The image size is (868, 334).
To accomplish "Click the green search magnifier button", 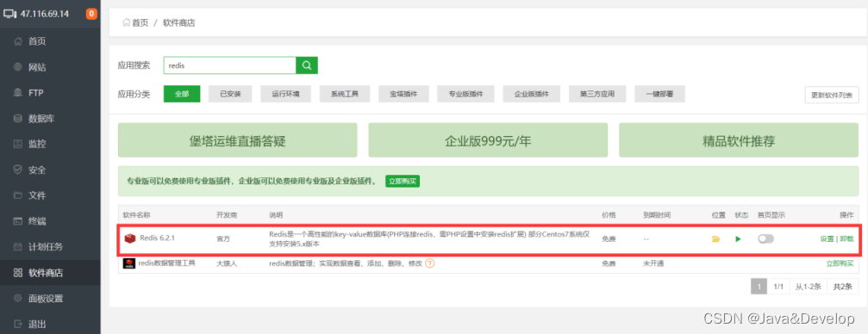I will tap(307, 65).
